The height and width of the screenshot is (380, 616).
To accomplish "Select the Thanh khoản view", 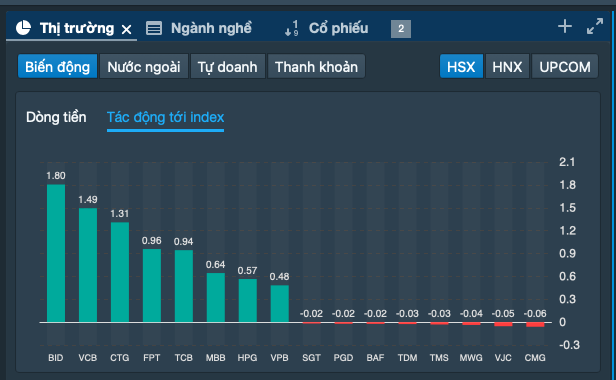I will pos(316,66).
